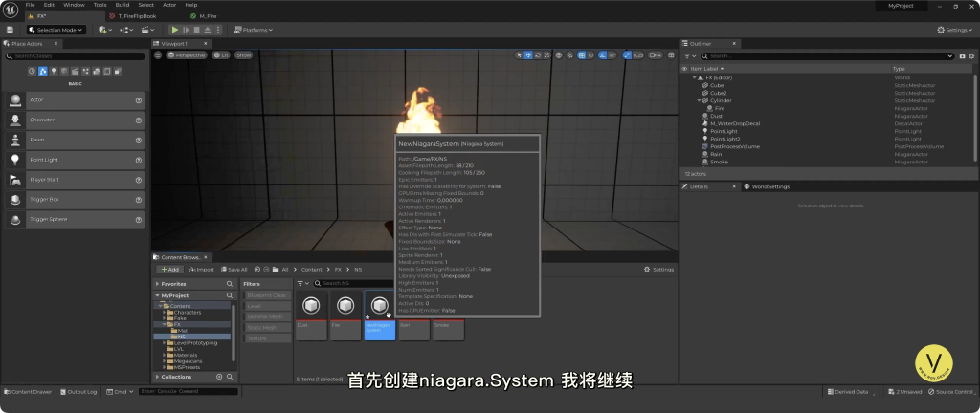Open the Selection Mode dropdown
980x413 pixels.
(56, 30)
